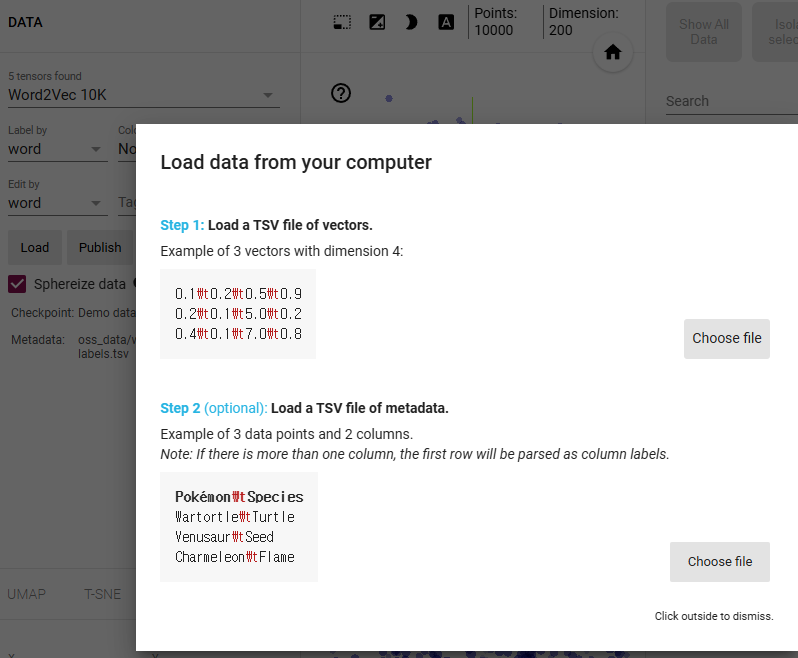Screen dimensions: 798x658
Task: Switch to the T-SNE tab
Action: pos(102,594)
